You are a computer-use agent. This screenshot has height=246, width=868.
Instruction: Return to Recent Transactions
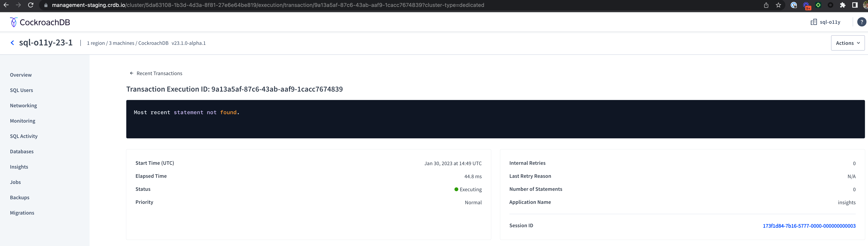point(159,73)
